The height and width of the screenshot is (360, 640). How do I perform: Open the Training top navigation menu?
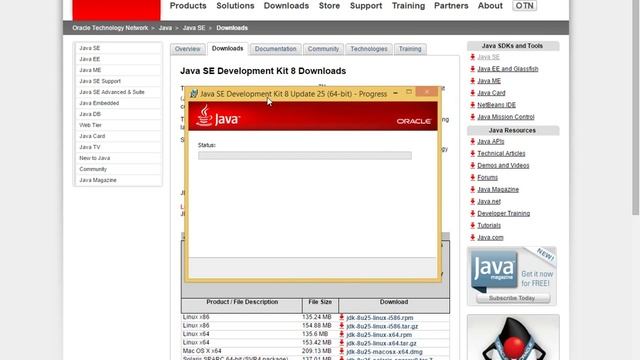(x=408, y=6)
